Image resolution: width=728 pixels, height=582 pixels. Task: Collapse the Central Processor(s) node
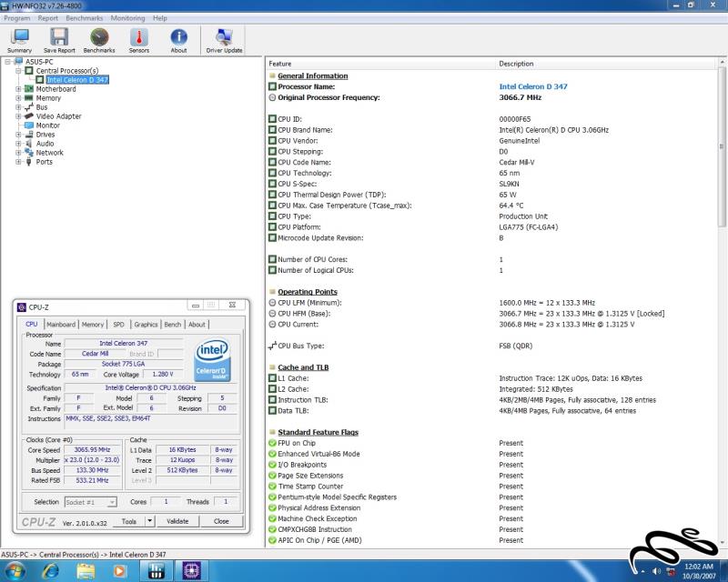[18, 71]
